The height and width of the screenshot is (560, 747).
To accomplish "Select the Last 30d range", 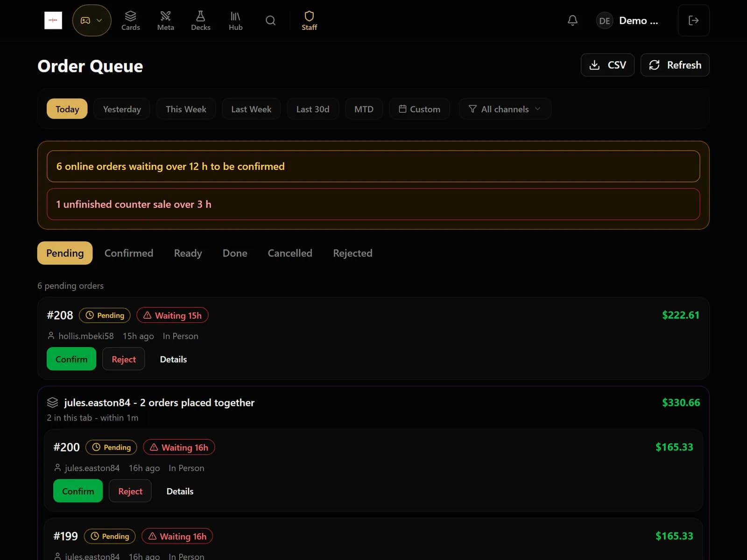I will point(313,109).
